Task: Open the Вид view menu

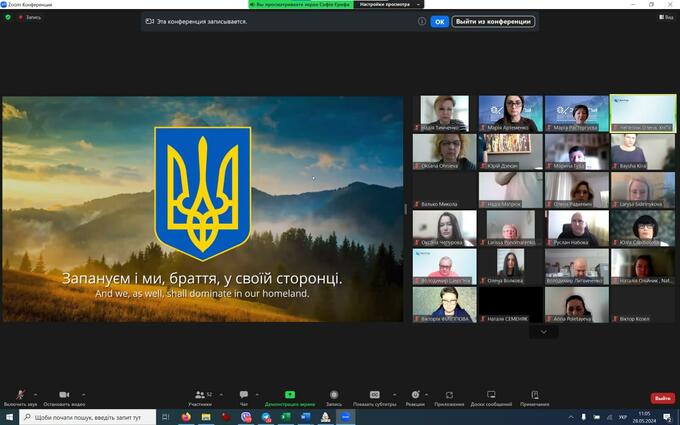Action: pyautogui.click(x=667, y=17)
